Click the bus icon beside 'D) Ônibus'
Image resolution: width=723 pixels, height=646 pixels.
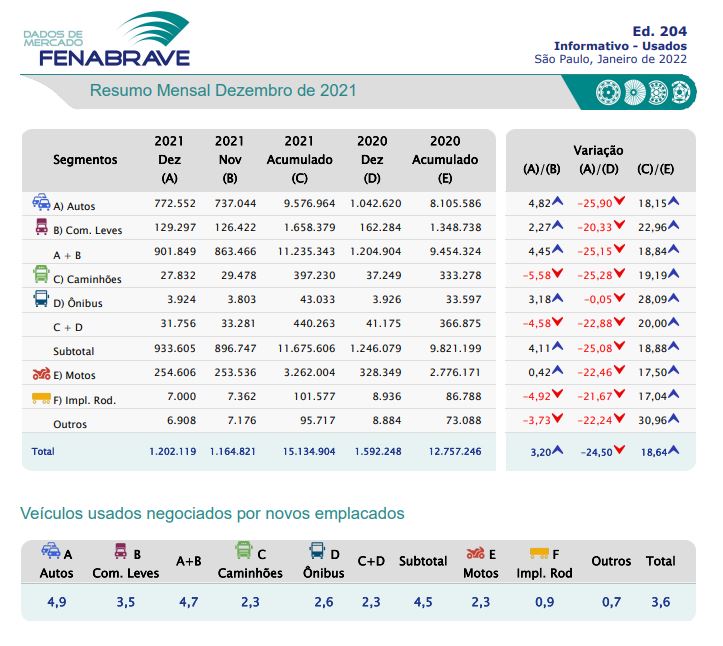click(41, 299)
